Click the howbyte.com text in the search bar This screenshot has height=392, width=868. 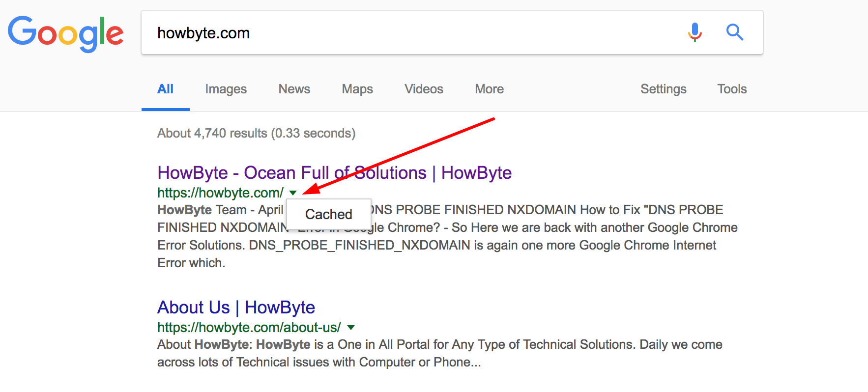coord(203,32)
